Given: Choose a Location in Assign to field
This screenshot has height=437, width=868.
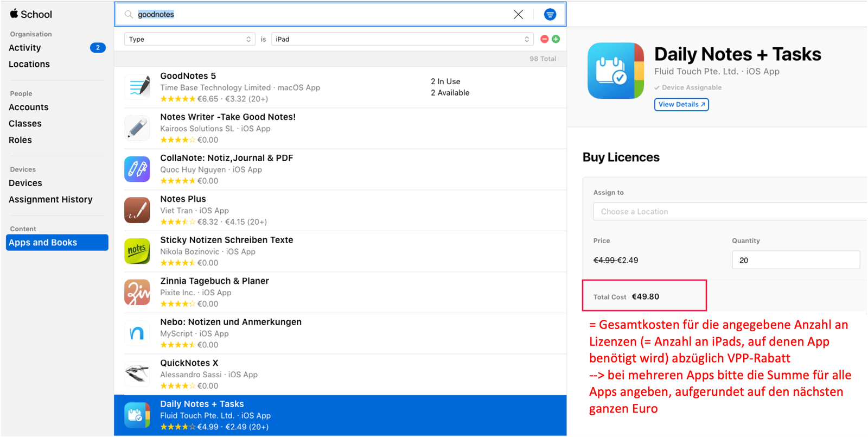Looking at the screenshot, I should [x=730, y=212].
